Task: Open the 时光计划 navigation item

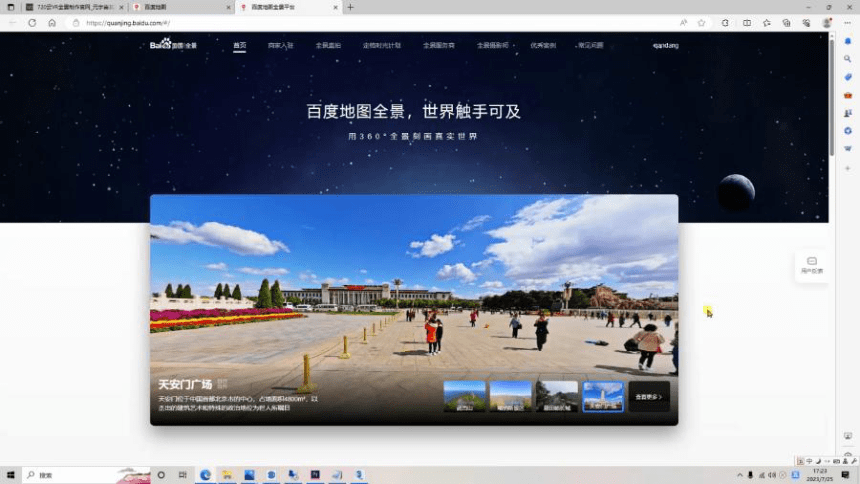Action: click(x=382, y=46)
